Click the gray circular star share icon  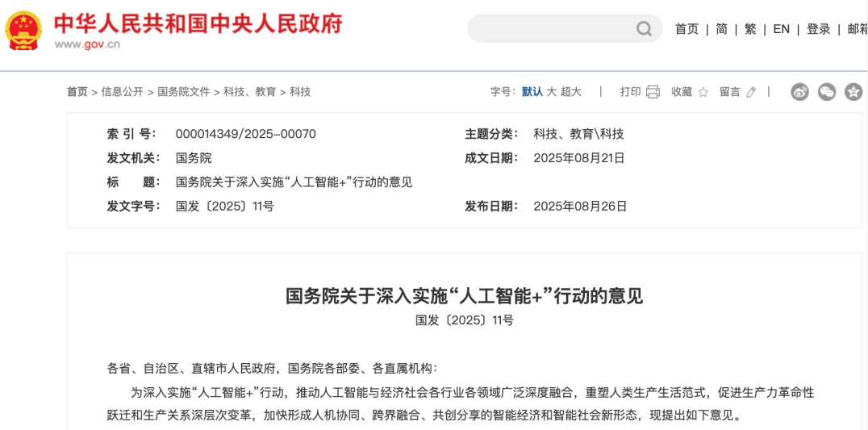click(x=853, y=92)
